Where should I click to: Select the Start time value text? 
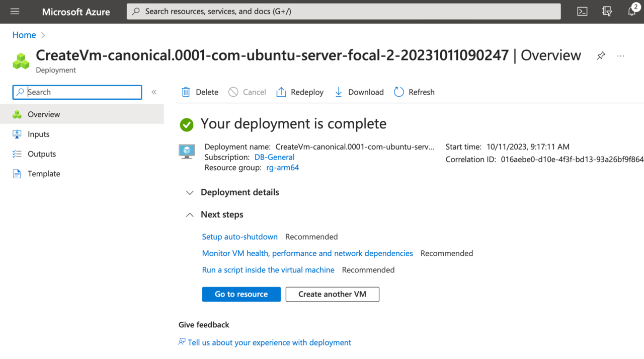[x=528, y=147]
